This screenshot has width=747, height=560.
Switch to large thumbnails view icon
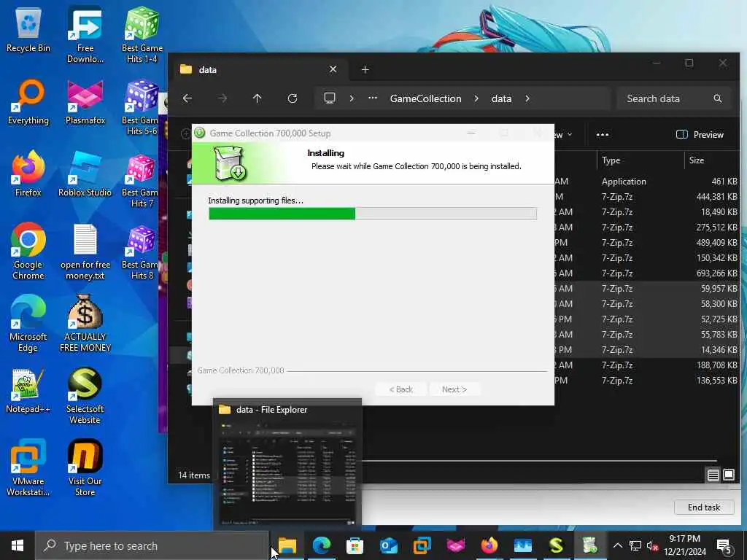tap(729, 475)
